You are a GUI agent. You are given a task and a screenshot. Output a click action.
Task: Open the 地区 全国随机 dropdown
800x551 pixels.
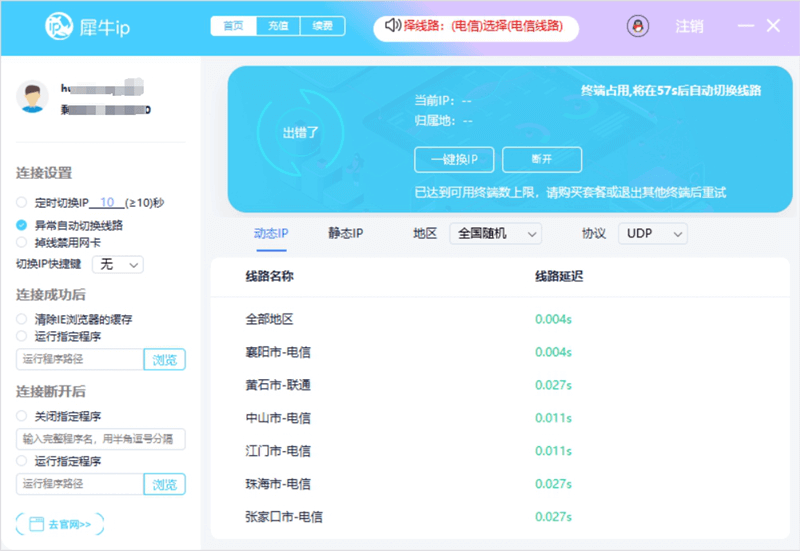coord(495,234)
